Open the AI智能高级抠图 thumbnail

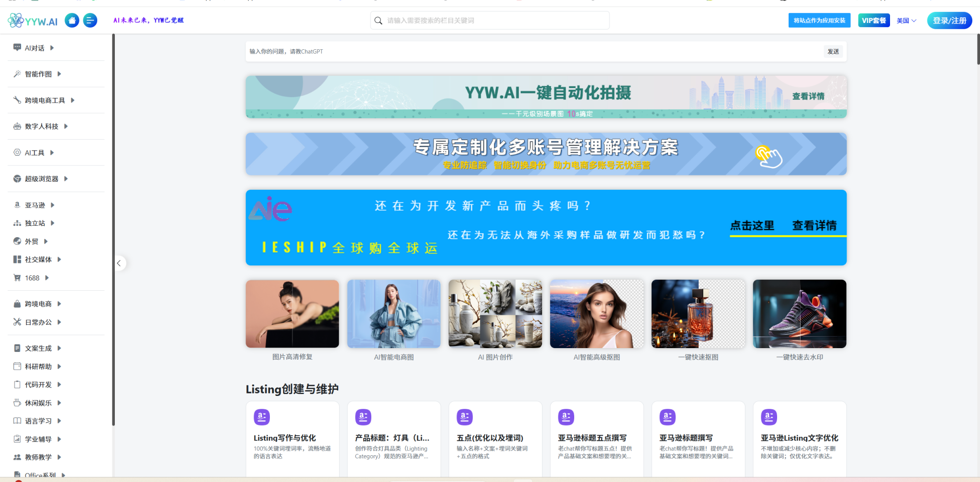pos(597,314)
